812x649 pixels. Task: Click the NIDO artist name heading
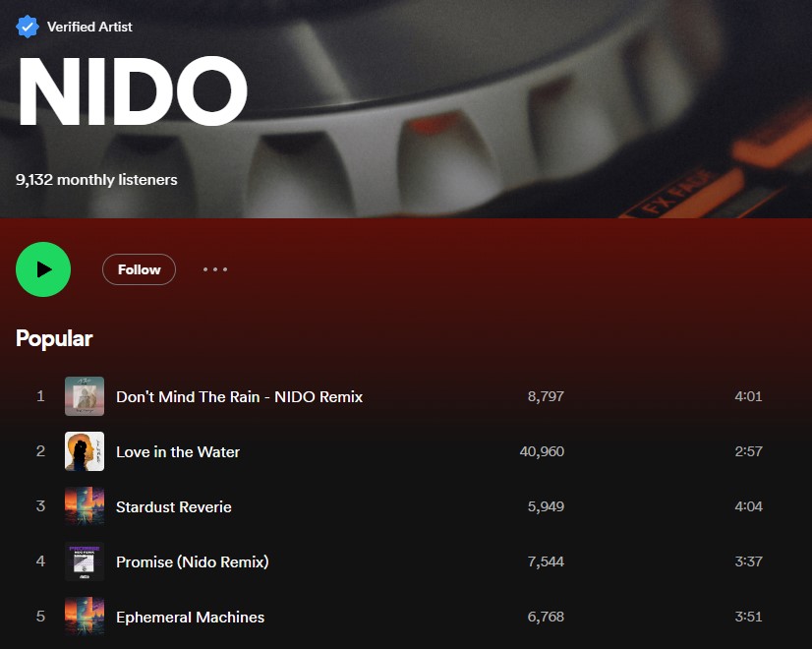(132, 91)
